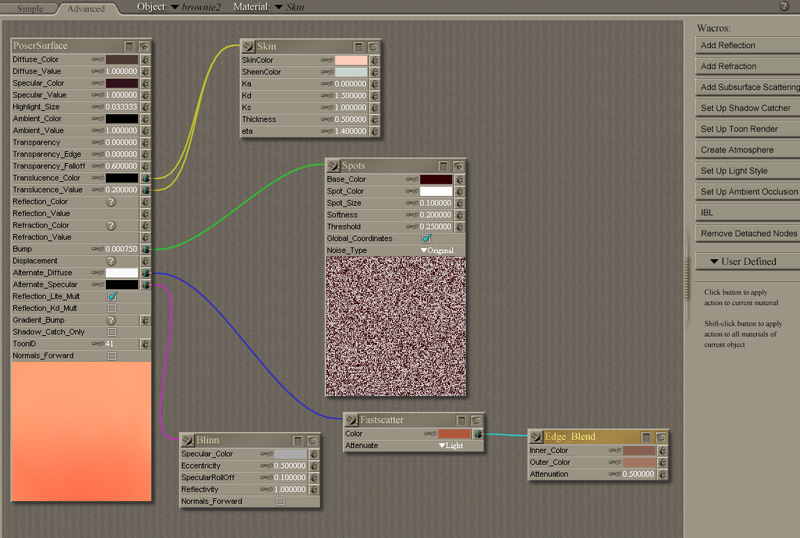Enable the Shadow_Catch_Only checkbox

(112, 332)
